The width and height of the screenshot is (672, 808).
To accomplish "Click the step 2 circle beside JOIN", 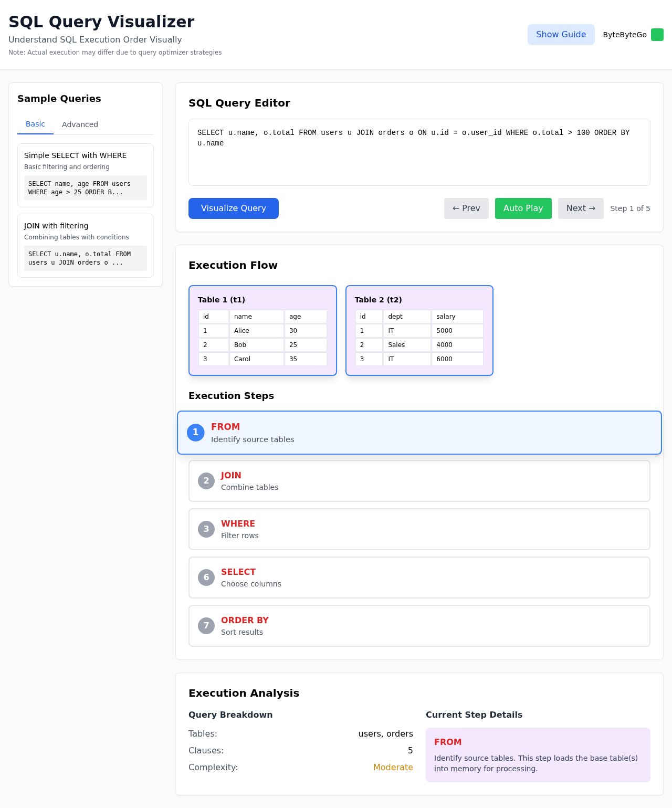I will [206, 481].
